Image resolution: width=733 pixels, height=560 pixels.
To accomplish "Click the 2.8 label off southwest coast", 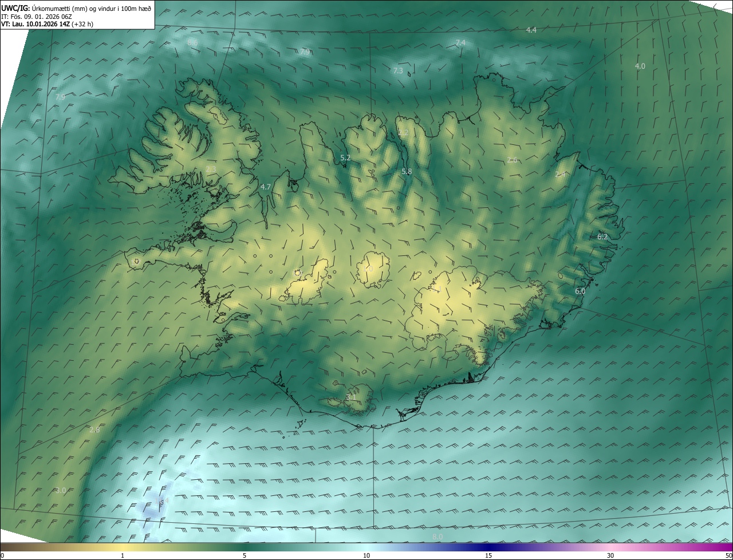I will coord(95,429).
